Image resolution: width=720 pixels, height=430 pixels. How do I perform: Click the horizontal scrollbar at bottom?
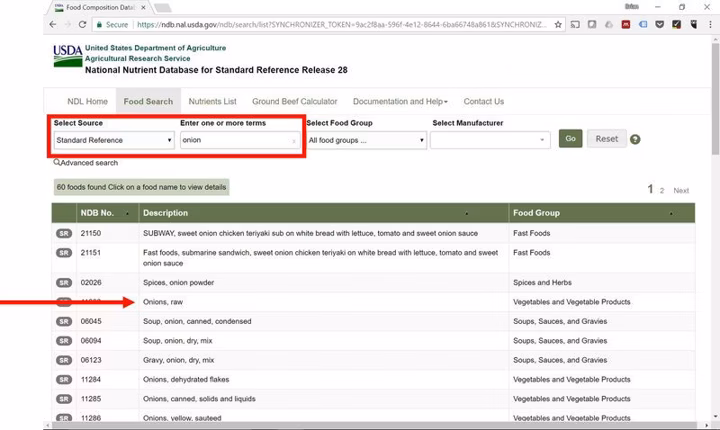tap(376, 425)
